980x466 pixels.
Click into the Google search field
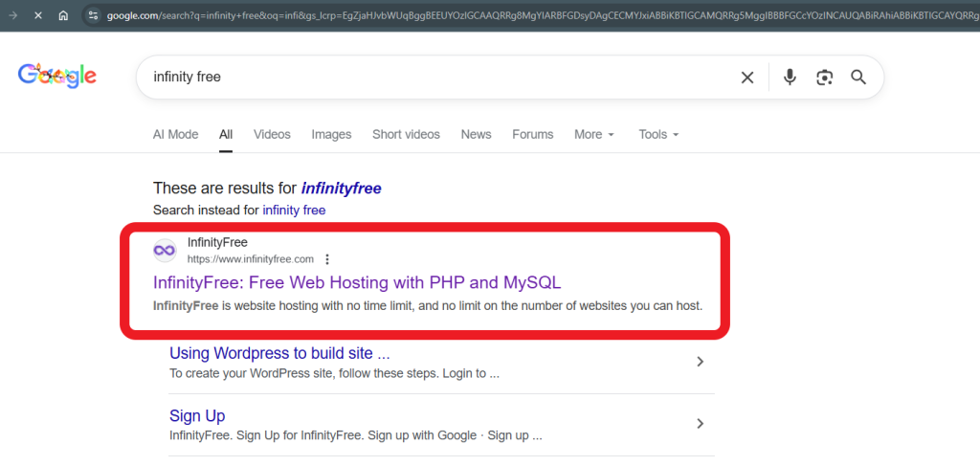click(431, 77)
